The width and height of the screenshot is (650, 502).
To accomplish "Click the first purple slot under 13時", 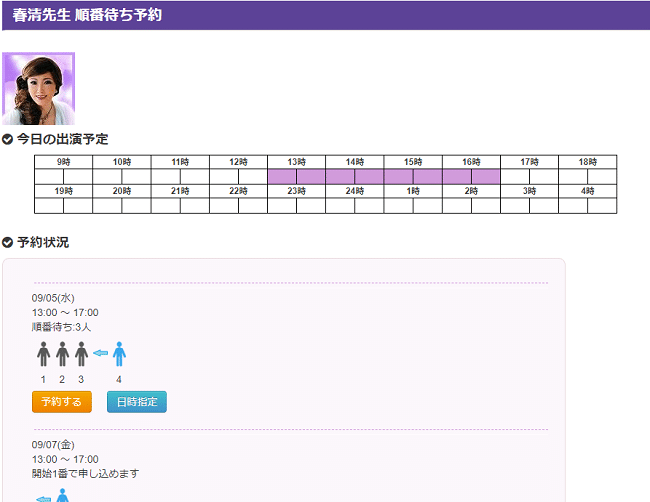I will [282, 177].
